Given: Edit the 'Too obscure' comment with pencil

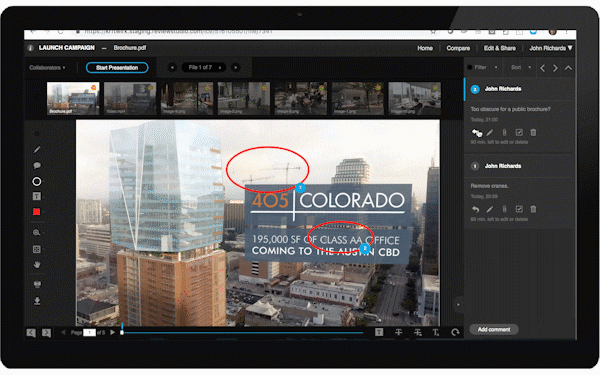Looking at the screenshot, I should [490, 132].
